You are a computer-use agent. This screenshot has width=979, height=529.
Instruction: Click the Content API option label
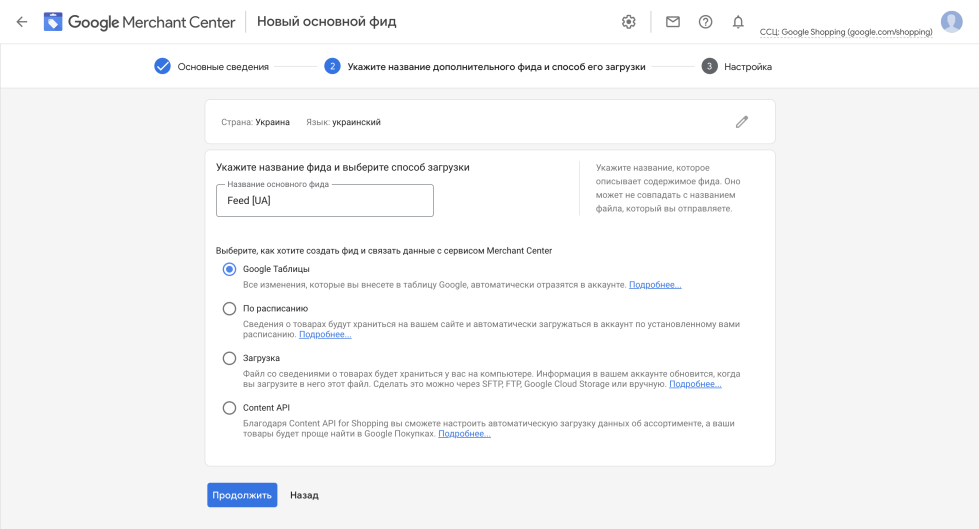[266, 408]
